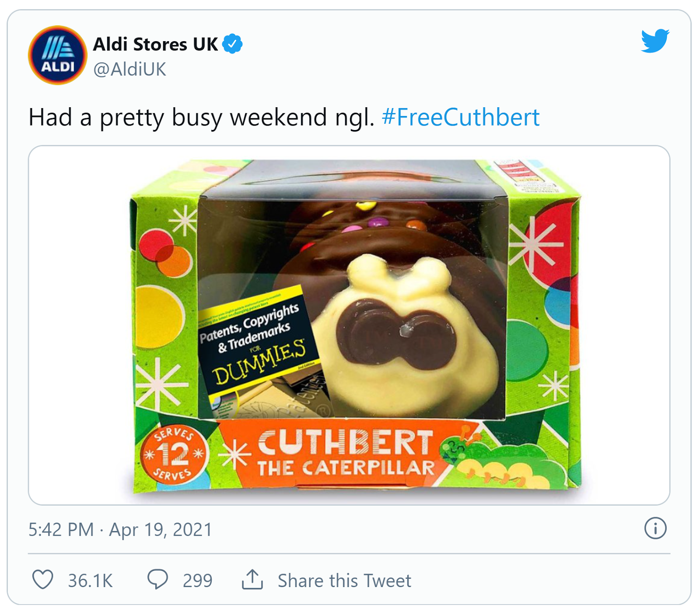
Task: Click the Cuthbert the Caterpillar box label
Action: pos(345,453)
